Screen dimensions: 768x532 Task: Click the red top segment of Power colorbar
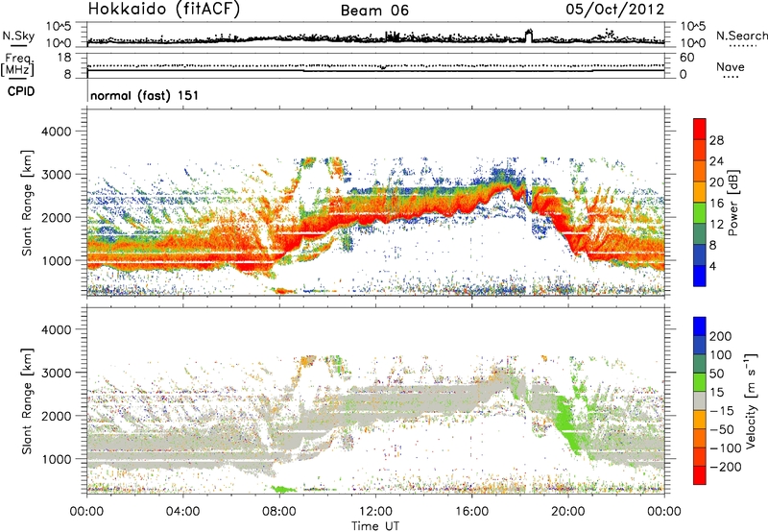pos(700,129)
